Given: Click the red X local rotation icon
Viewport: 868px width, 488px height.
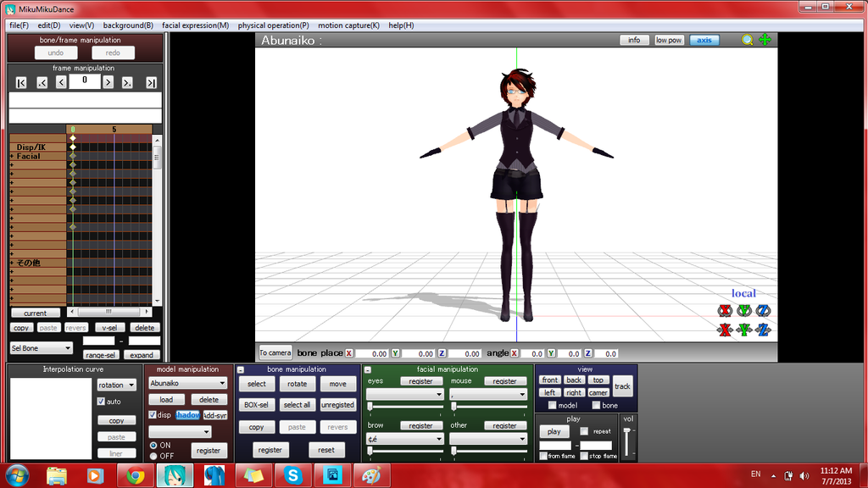Looking at the screenshot, I should [725, 311].
